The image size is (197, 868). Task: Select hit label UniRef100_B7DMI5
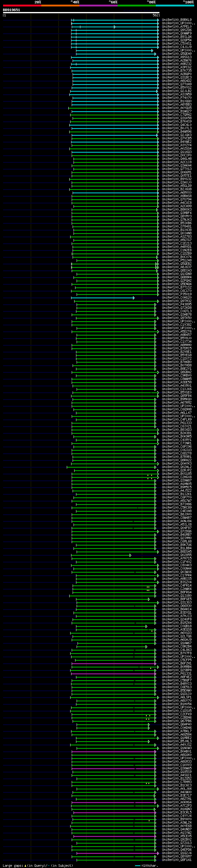(x=177, y=349)
